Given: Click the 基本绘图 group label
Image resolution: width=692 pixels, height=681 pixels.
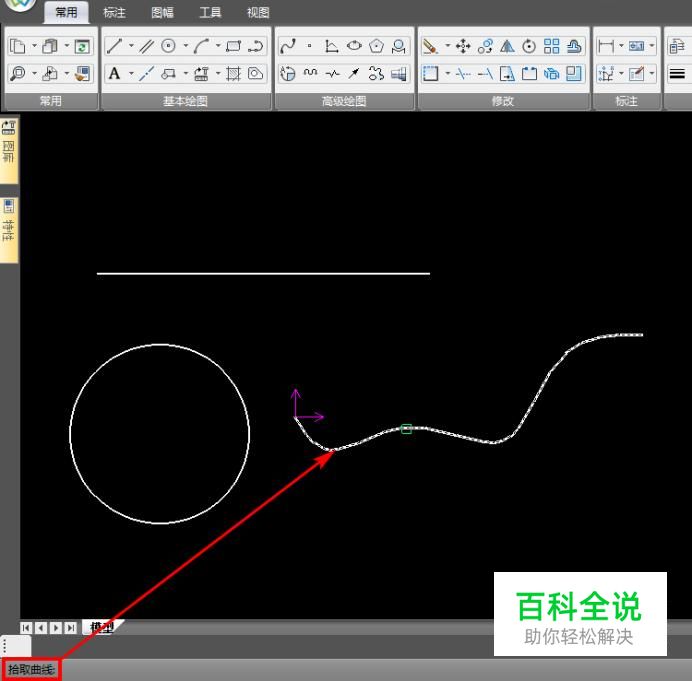Looking at the screenshot, I should click(185, 101).
